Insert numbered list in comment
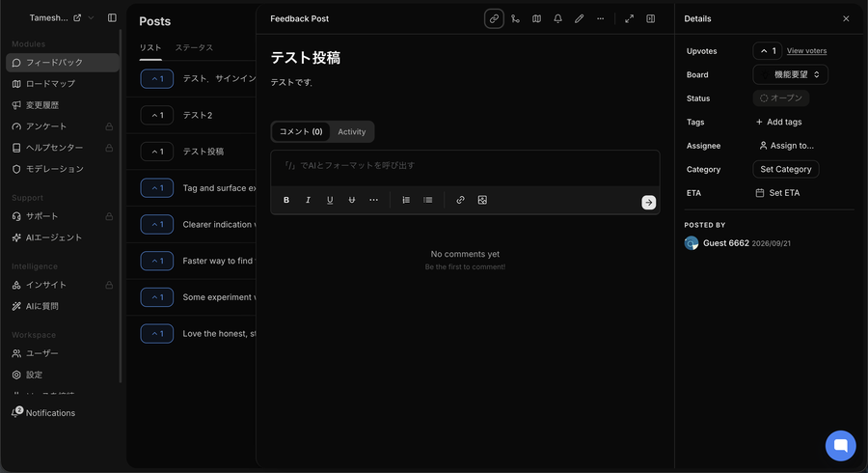The height and width of the screenshot is (473, 868). (406, 200)
